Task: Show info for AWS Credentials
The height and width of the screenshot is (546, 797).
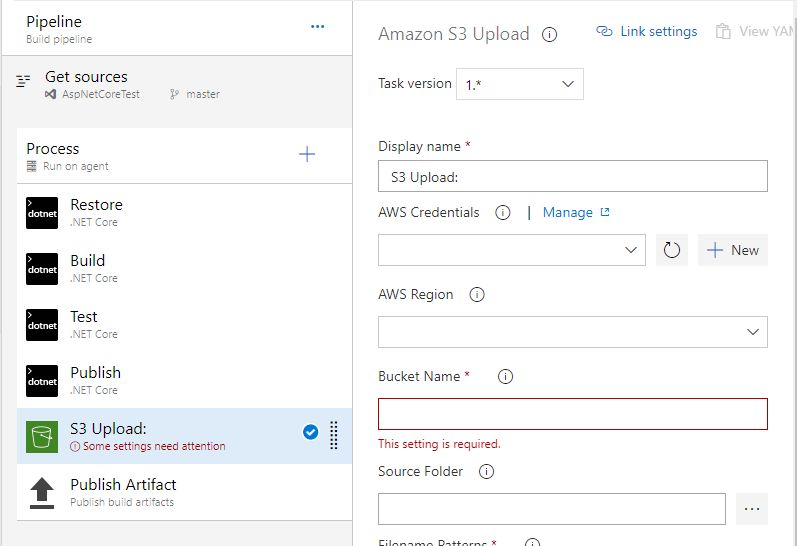Action: point(503,213)
